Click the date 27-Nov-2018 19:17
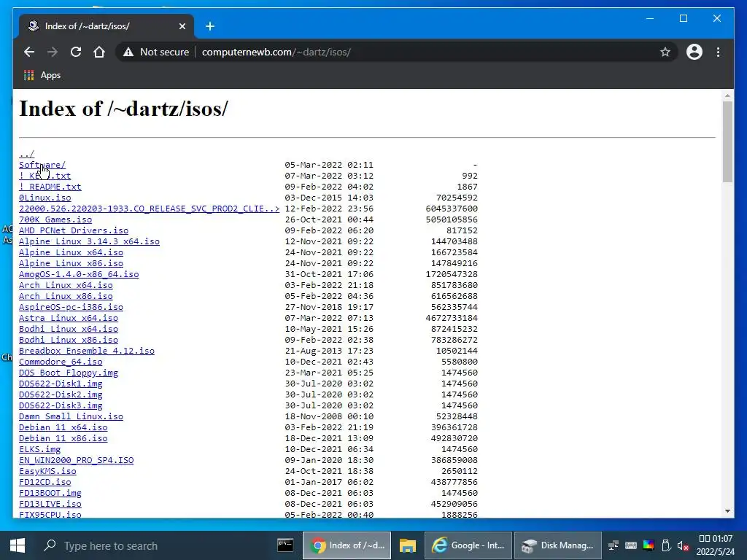 329,307
